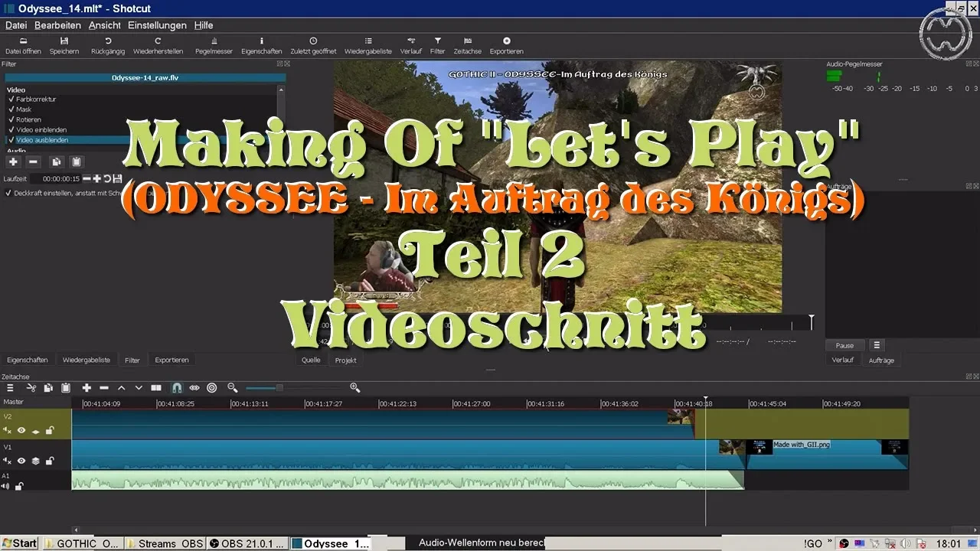Image resolution: width=980 pixels, height=551 pixels.
Task: Cut clip with timeline scissors icon
Action: pyautogui.click(x=31, y=388)
